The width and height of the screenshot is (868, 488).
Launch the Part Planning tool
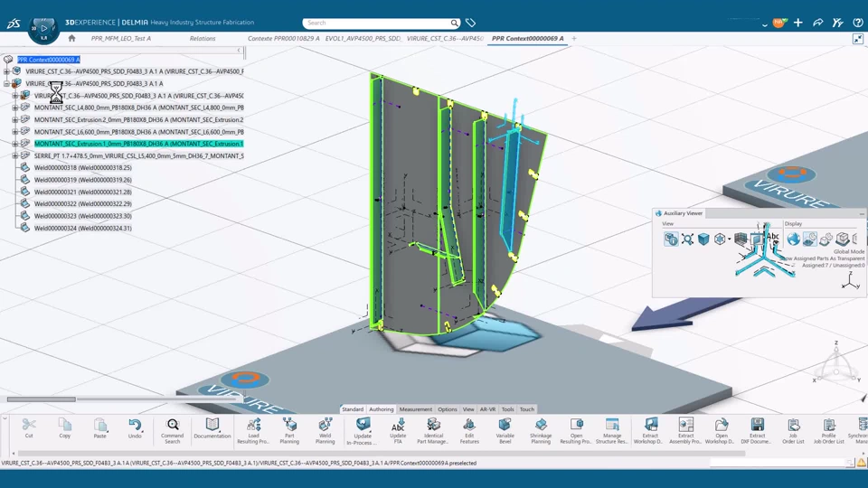(x=289, y=425)
